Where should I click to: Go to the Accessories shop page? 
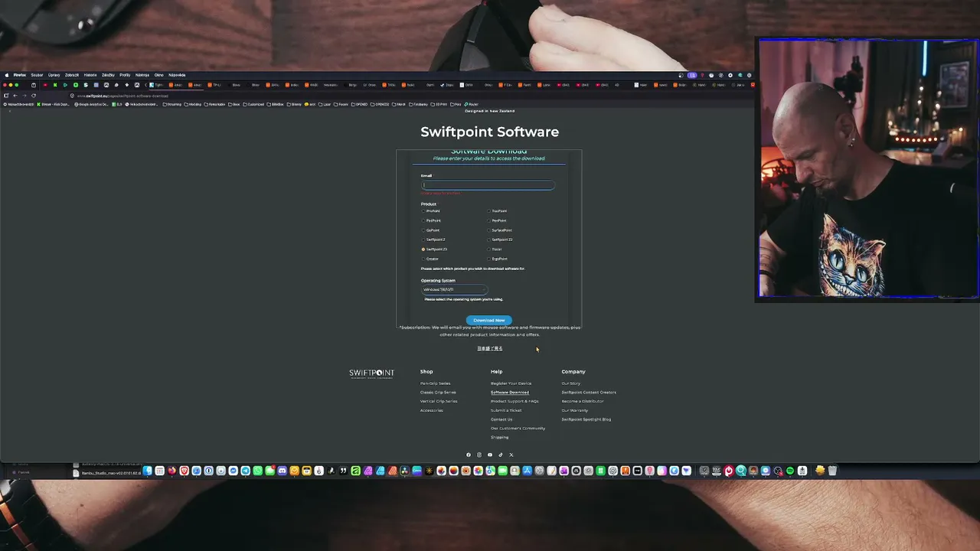432,410
